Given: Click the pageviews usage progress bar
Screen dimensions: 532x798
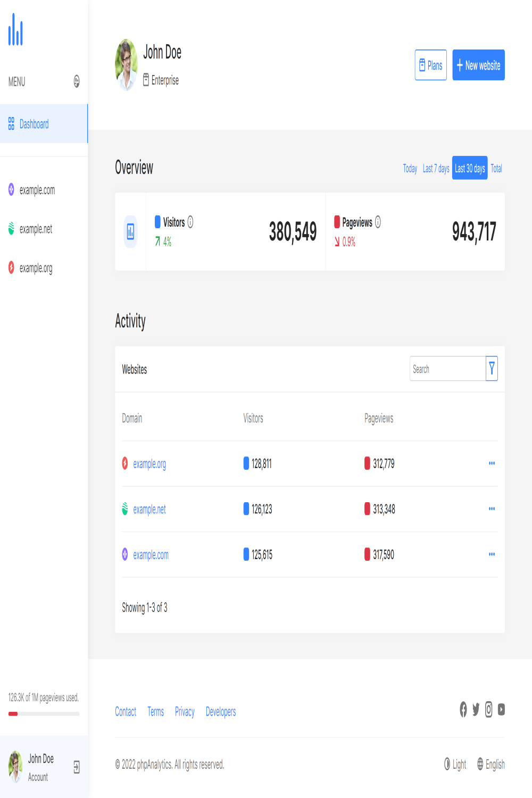Looking at the screenshot, I should (44, 714).
